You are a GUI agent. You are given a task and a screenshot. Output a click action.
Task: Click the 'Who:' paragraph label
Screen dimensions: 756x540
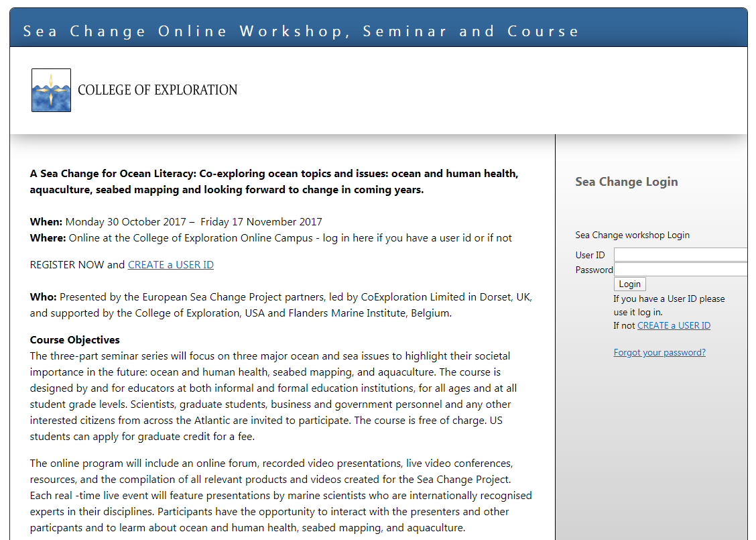click(x=44, y=297)
